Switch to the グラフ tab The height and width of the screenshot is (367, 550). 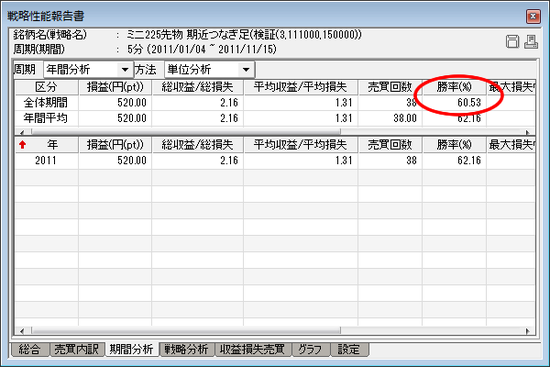[x=310, y=349]
